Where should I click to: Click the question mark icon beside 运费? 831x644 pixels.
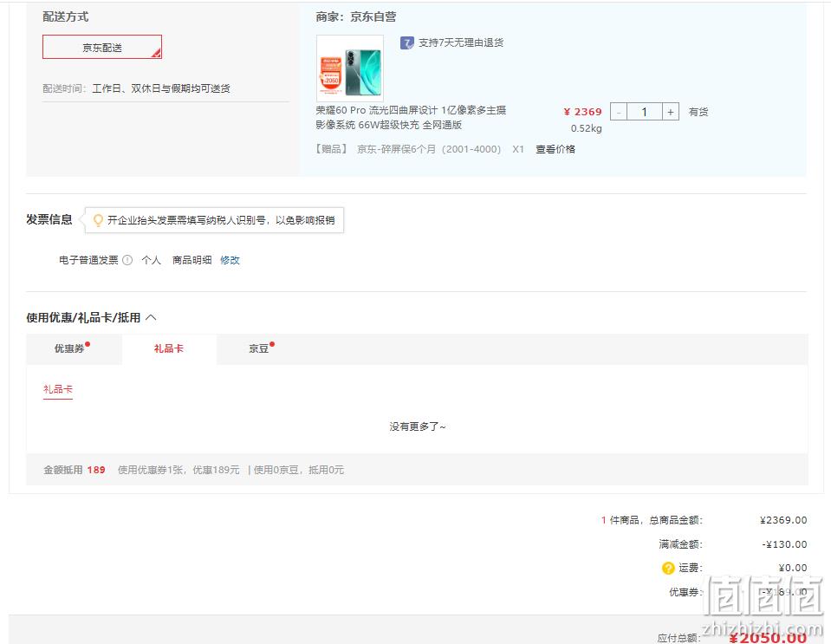point(668,568)
